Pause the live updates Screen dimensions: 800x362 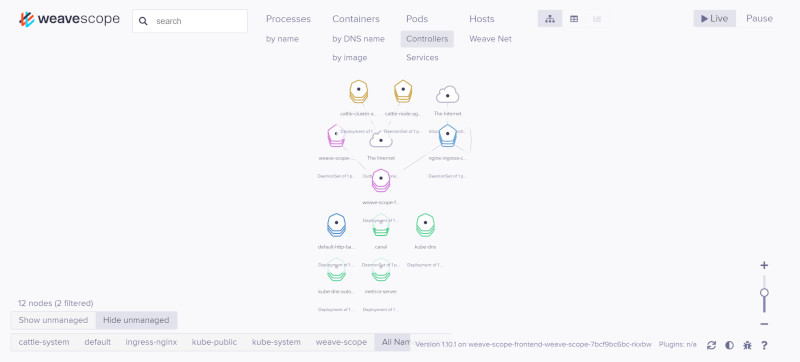(759, 19)
